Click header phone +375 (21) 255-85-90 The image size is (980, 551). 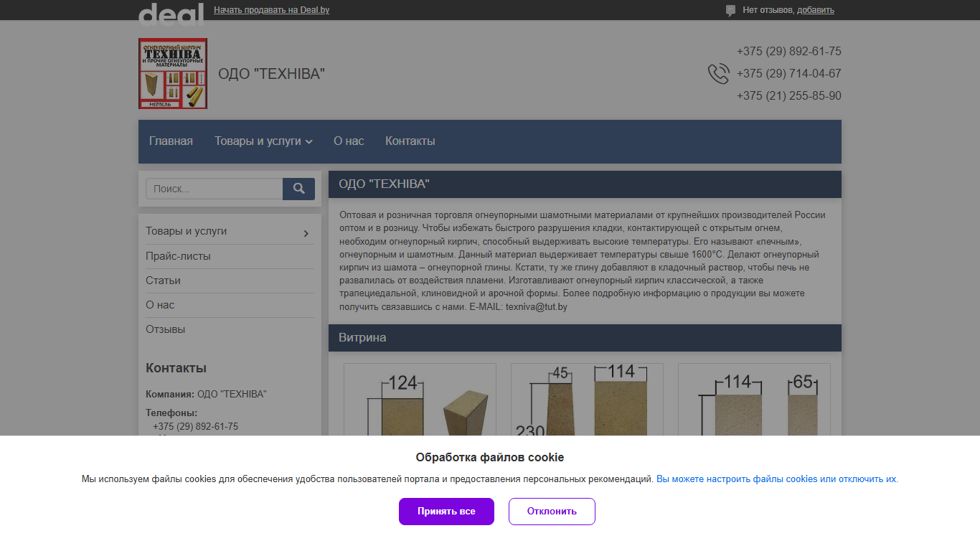tap(788, 96)
